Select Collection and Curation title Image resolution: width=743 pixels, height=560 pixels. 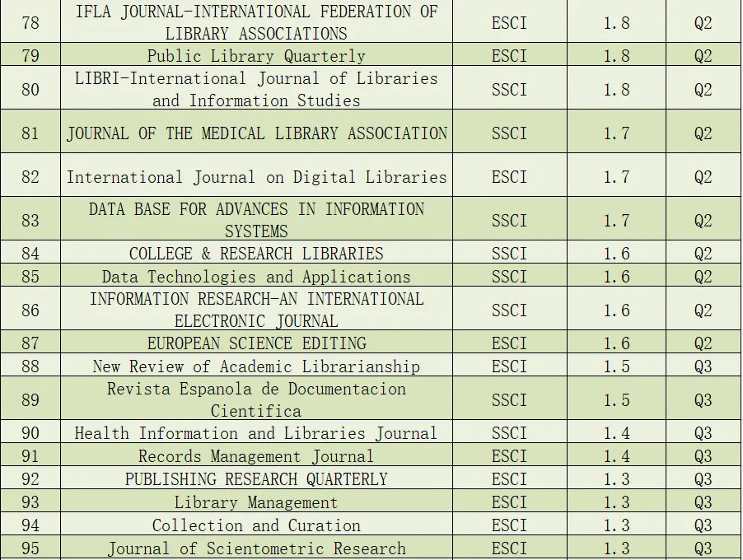256,525
